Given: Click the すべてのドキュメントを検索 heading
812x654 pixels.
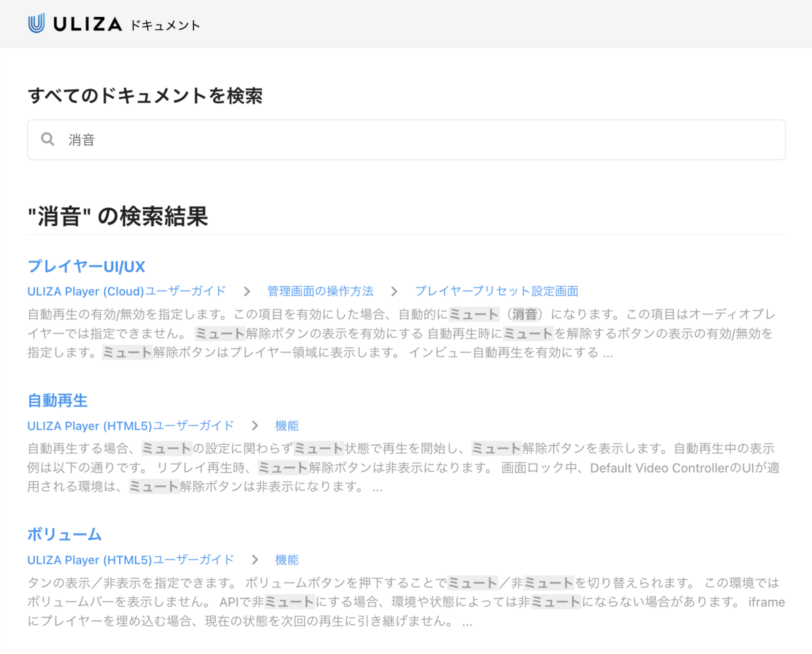Looking at the screenshot, I should click(145, 95).
